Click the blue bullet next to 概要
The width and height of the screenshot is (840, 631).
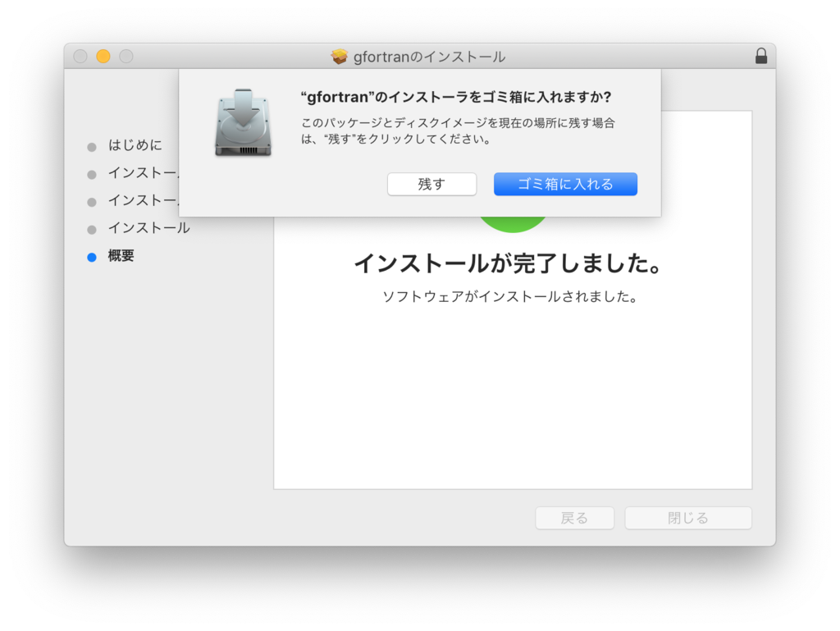92,257
